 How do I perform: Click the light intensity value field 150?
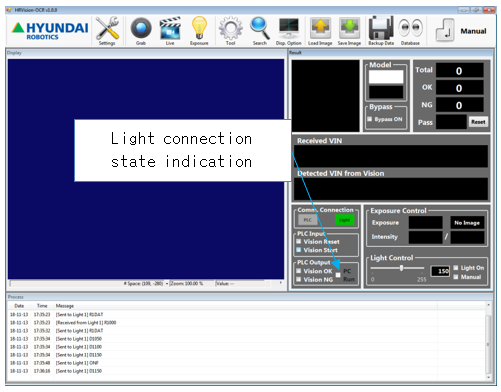click(x=440, y=271)
